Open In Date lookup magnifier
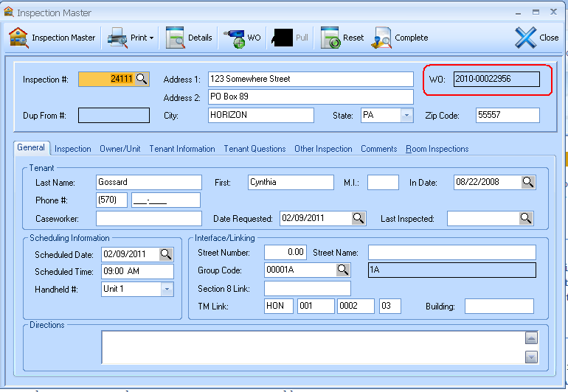 tap(528, 182)
